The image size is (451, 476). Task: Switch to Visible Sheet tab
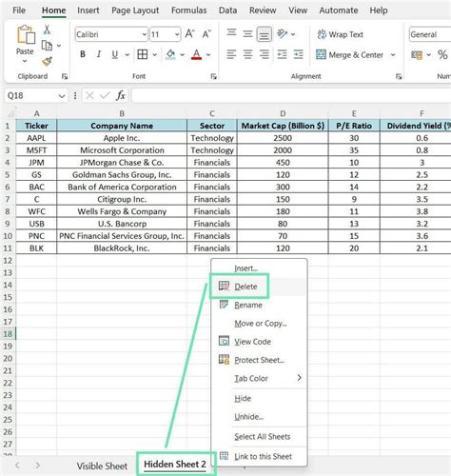pyautogui.click(x=102, y=466)
